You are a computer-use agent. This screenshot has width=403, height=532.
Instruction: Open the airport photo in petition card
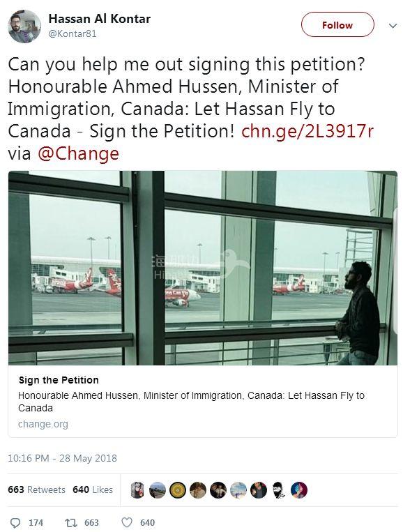202,268
